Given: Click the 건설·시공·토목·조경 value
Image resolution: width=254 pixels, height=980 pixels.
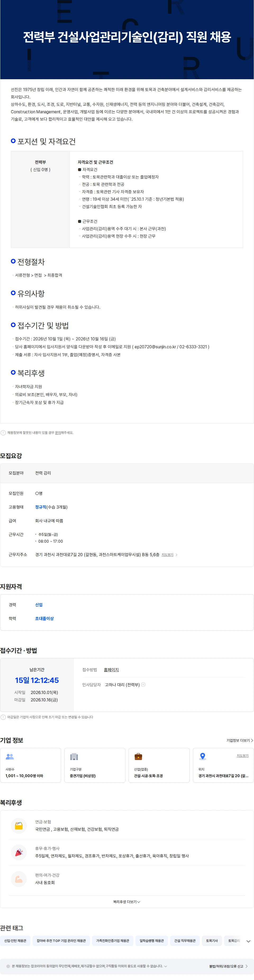Looking at the screenshot, I should [x=148, y=776].
